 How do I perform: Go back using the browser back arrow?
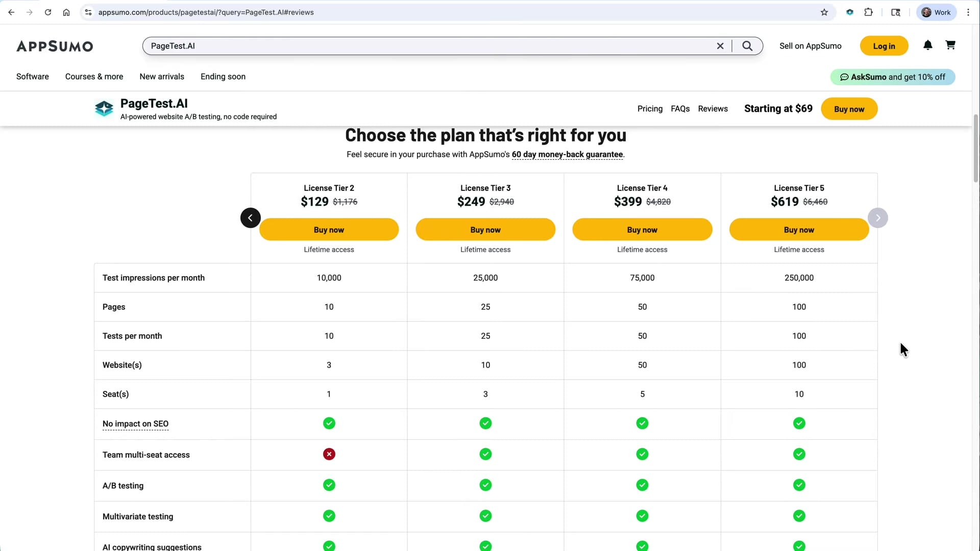pos(11,12)
